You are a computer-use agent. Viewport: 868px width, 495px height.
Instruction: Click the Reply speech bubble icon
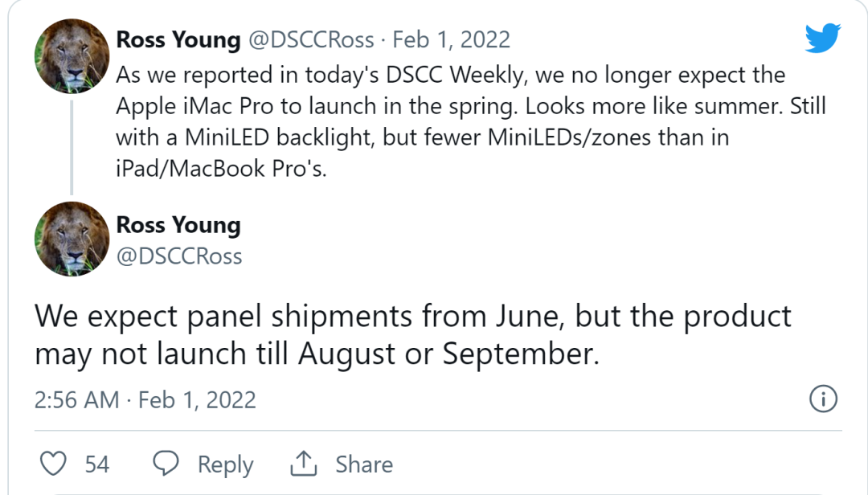click(x=166, y=464)
